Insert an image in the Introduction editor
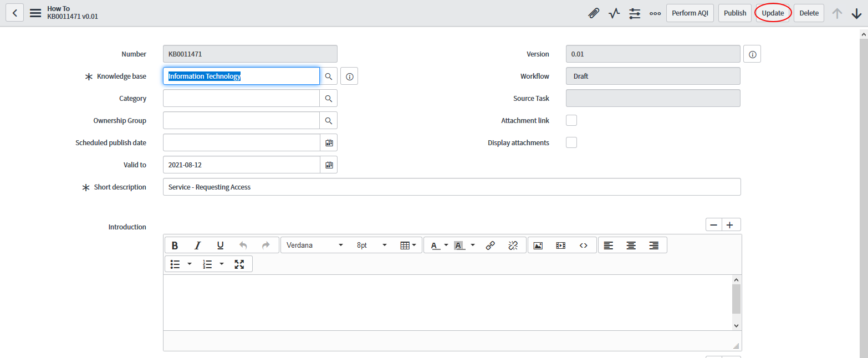 (538, 246)
